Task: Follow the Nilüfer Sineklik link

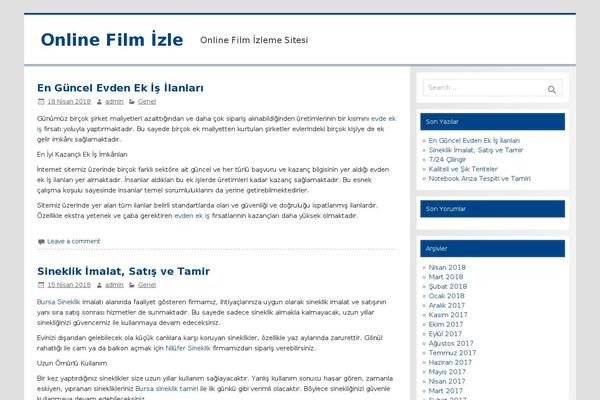Action: click(x=188, y=348)
